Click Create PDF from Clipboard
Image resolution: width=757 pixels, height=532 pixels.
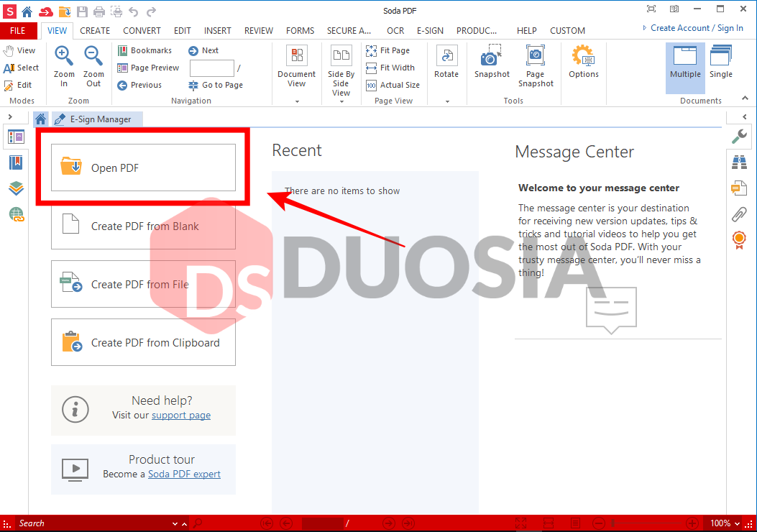(143, 342)
